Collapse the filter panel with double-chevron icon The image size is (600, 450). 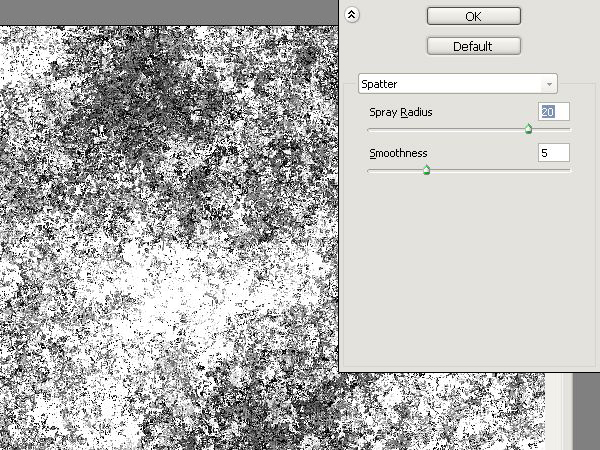click(x=352, y=15)
